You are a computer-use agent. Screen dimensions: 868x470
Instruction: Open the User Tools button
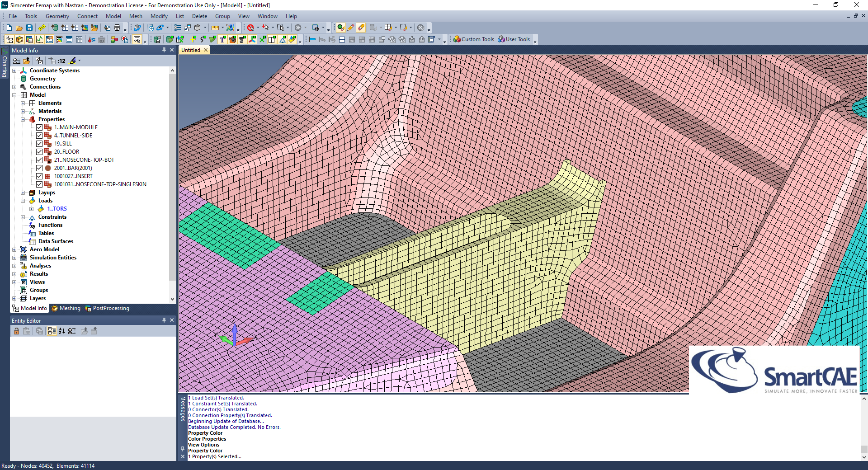pos(514,39)
